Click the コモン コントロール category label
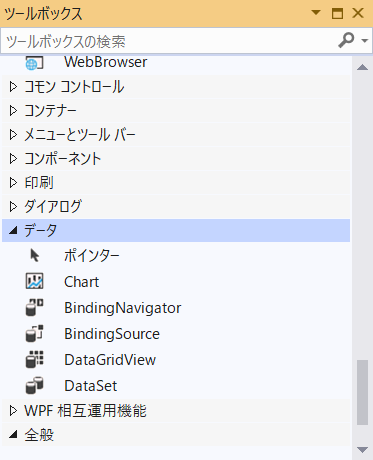Image resolution: width=373 pixels, height=460 pixels. (x=74, y=87)
